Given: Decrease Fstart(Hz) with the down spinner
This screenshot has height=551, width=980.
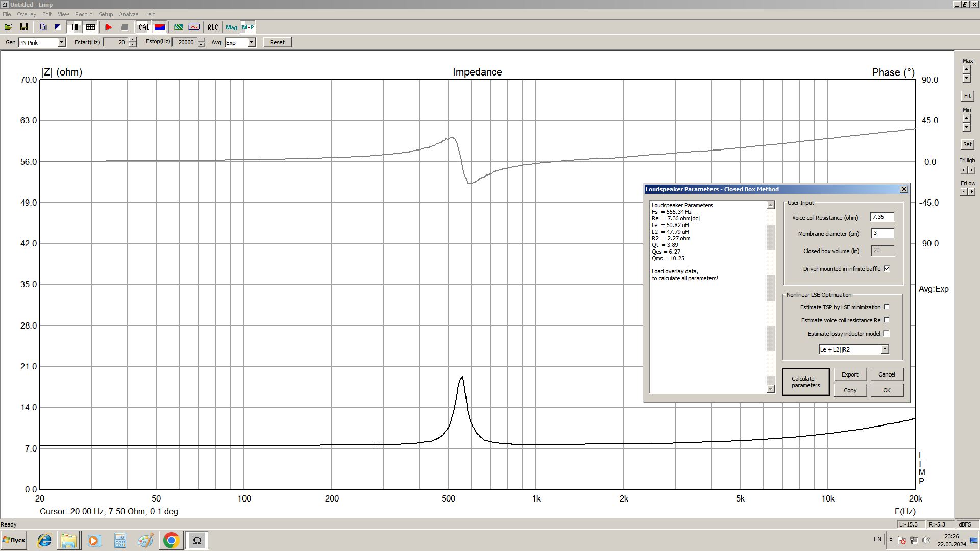Looking at the screenshot, I should coord(133,45).
